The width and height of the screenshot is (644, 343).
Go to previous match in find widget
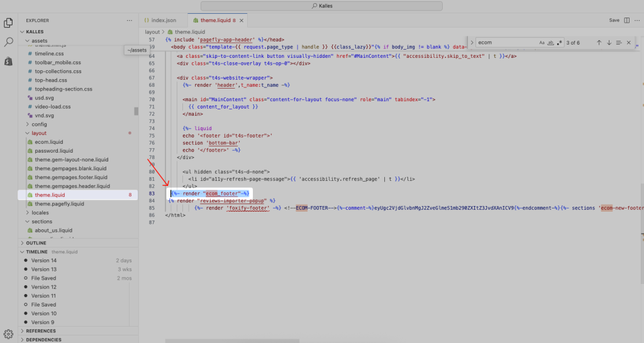599,43
